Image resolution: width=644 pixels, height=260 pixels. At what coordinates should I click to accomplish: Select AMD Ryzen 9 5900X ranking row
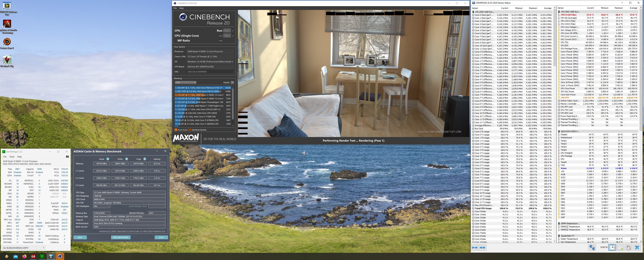pyautogui.click(x=203, y=95)
